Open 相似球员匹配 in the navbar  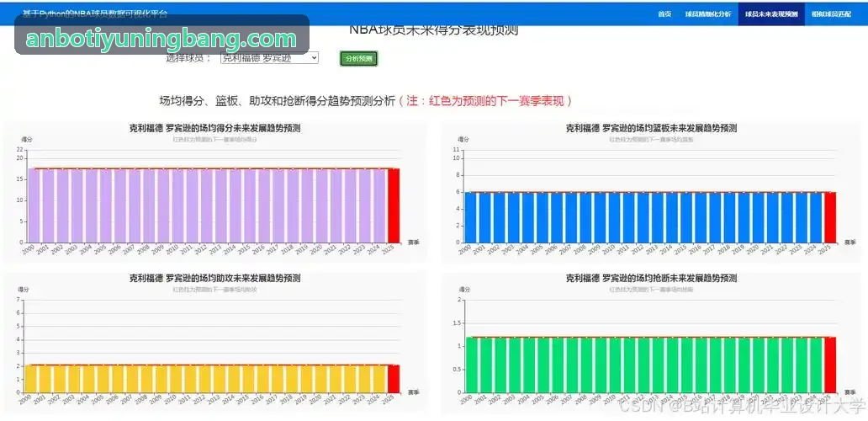pyautogui.click(x=832, y=13)
